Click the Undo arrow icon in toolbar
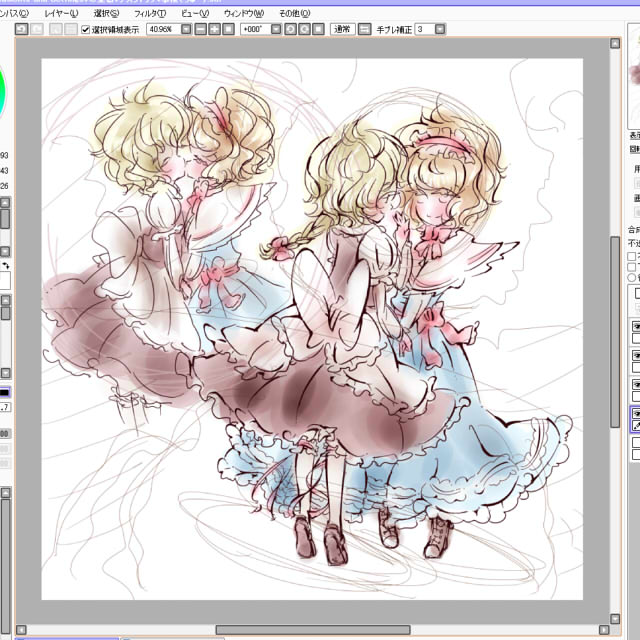640x640 pixels. coord(22,29)
